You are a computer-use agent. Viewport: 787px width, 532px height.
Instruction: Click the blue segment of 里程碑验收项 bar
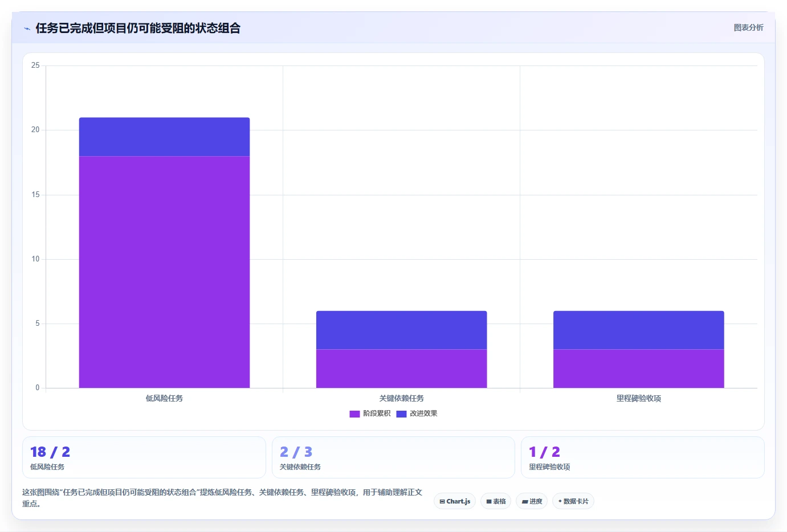638,330
